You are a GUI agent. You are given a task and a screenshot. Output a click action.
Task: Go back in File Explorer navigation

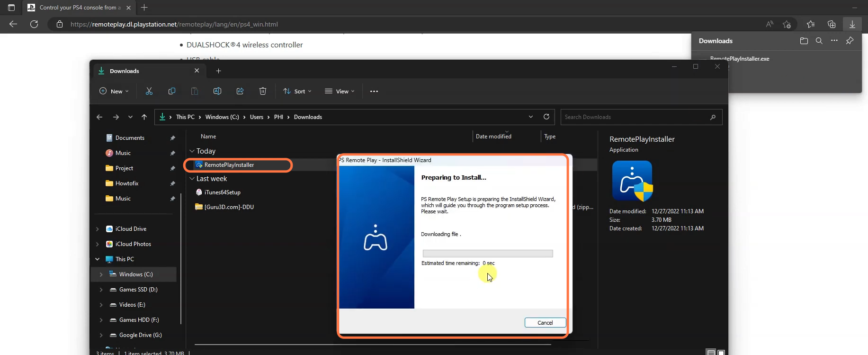(99, 117)
